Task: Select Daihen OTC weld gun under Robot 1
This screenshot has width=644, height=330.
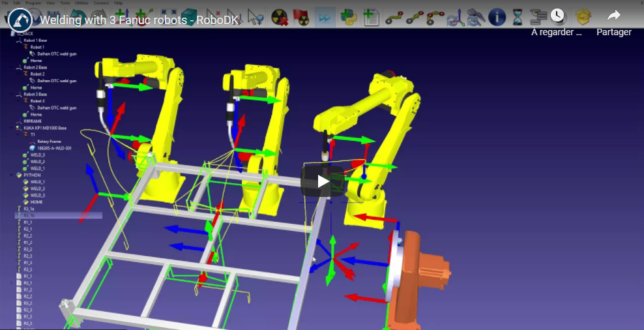Action: pyautogui.click(x=57, y=54)
